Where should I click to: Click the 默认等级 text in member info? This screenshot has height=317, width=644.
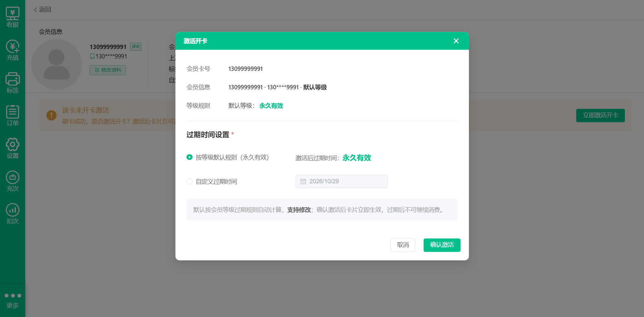(x=315, y=87)
